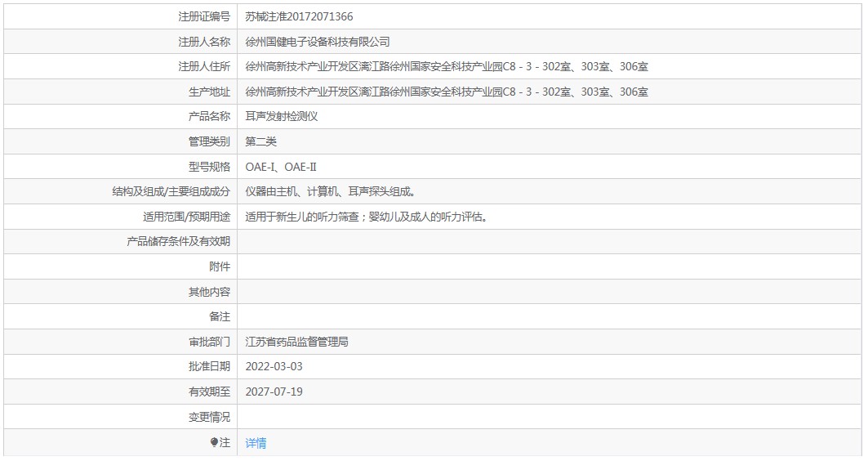Click the 适用范围/预期用途 label
This screenshot has width=868, height=461.
pyautogui.click(x=186, y=217)
